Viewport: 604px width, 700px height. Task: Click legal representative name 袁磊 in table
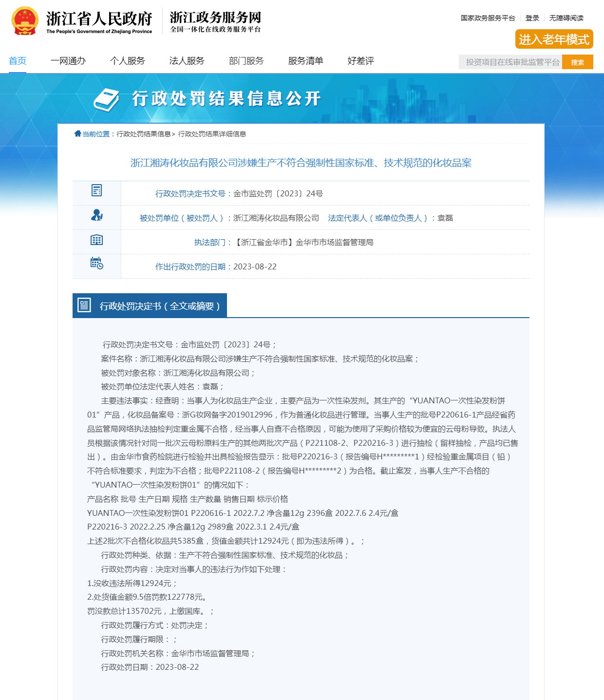tap(445, 218)
